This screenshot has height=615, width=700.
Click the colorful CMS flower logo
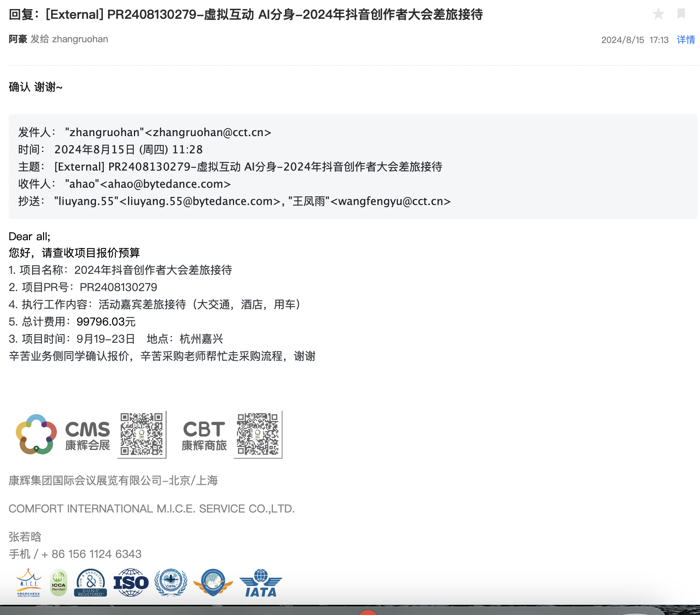tap(36, 434)
